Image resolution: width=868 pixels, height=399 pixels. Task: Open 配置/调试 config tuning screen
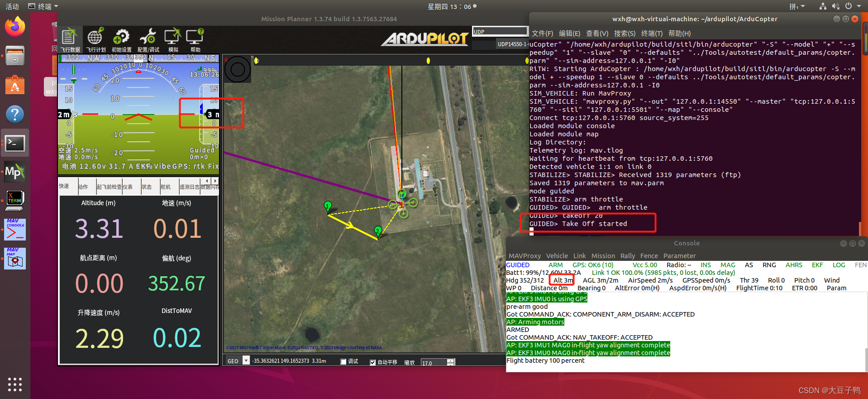pos(148,40)
